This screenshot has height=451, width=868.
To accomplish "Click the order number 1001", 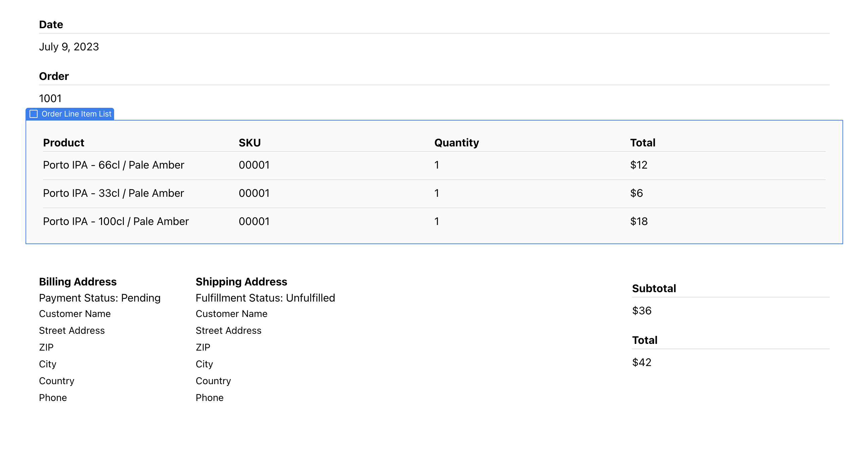I will [50, 98].
